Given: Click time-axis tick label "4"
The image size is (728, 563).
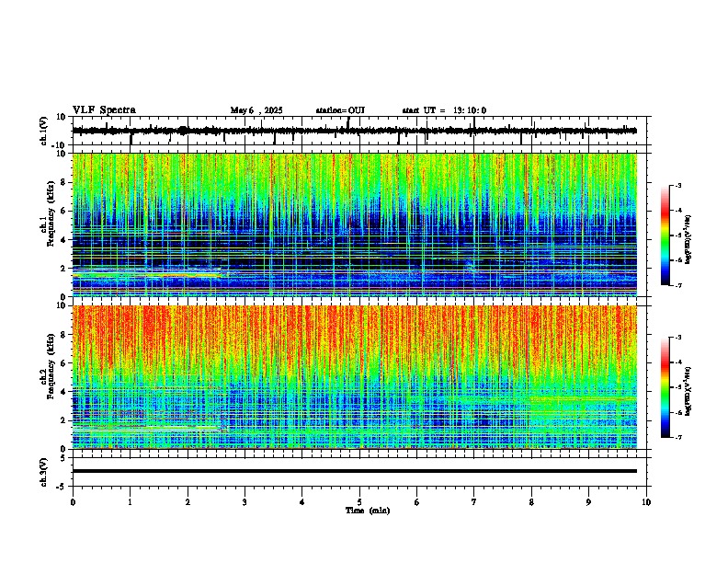Looking at the screenshot, I should [x=302, y=502].
